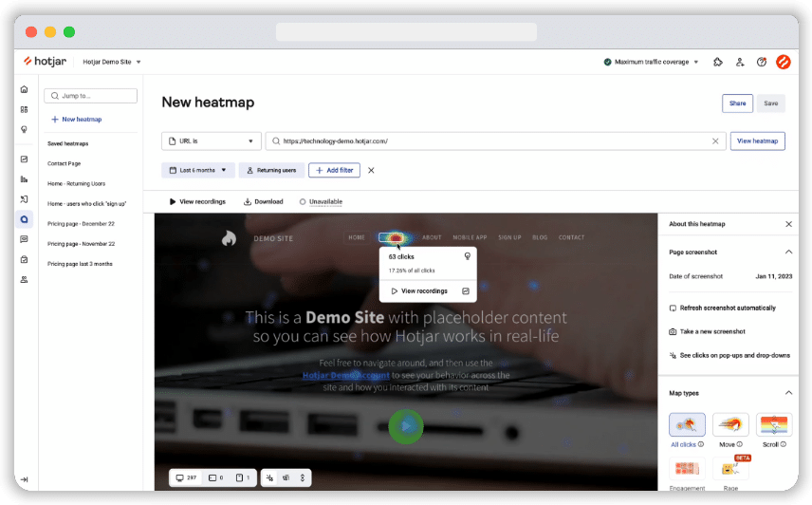Click the Add filter button

click(333, 170)
